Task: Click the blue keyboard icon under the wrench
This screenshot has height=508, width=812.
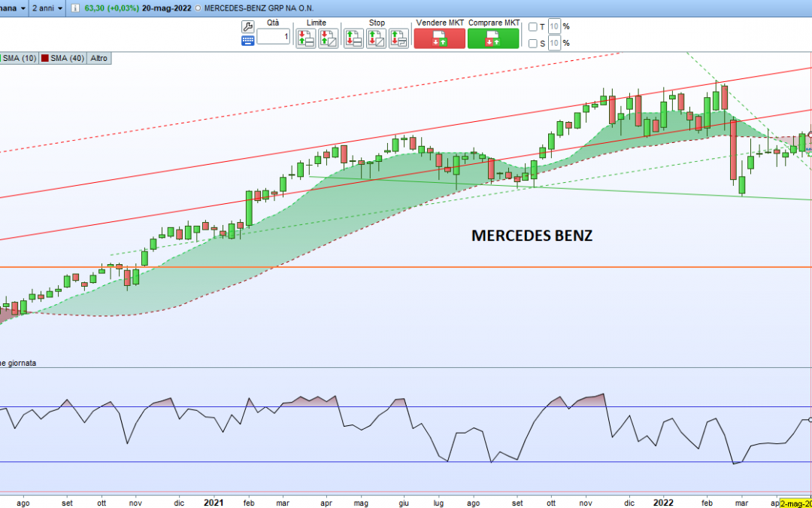Action: pos(247,41)
